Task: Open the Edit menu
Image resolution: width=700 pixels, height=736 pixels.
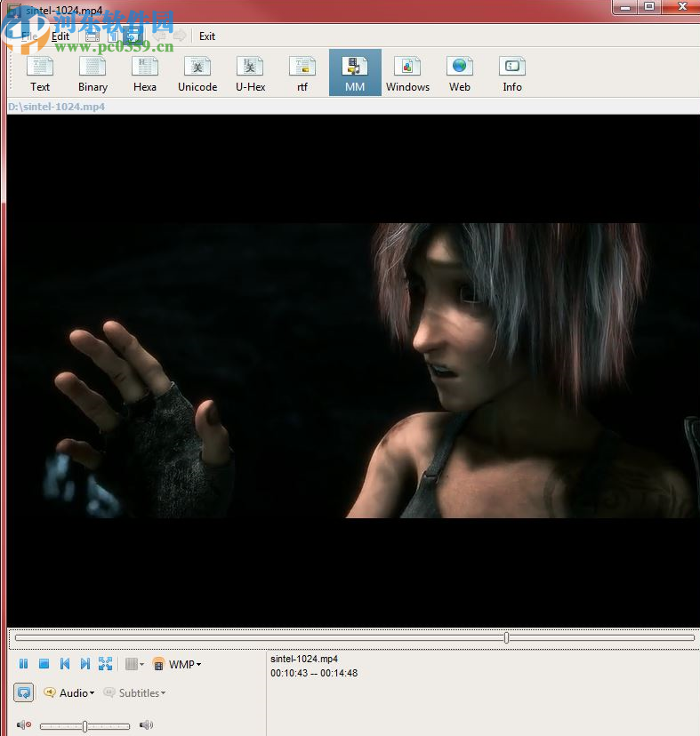Action: tap(60, 36)
